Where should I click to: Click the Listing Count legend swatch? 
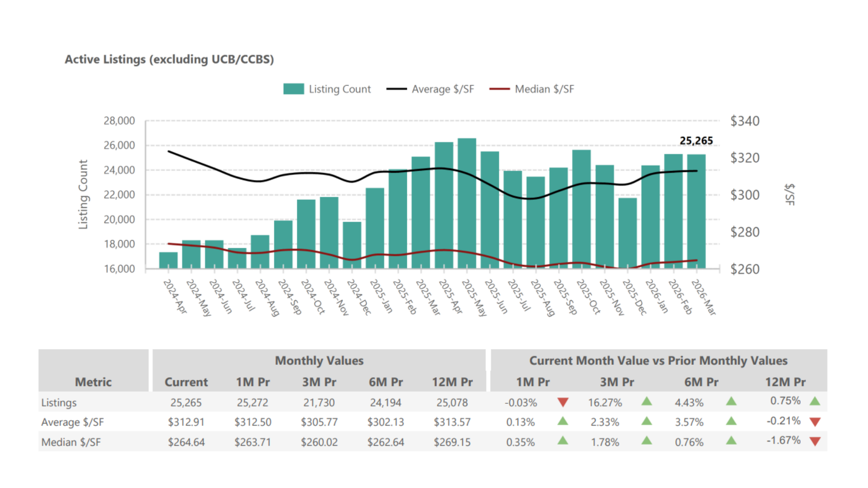(293, 89)
